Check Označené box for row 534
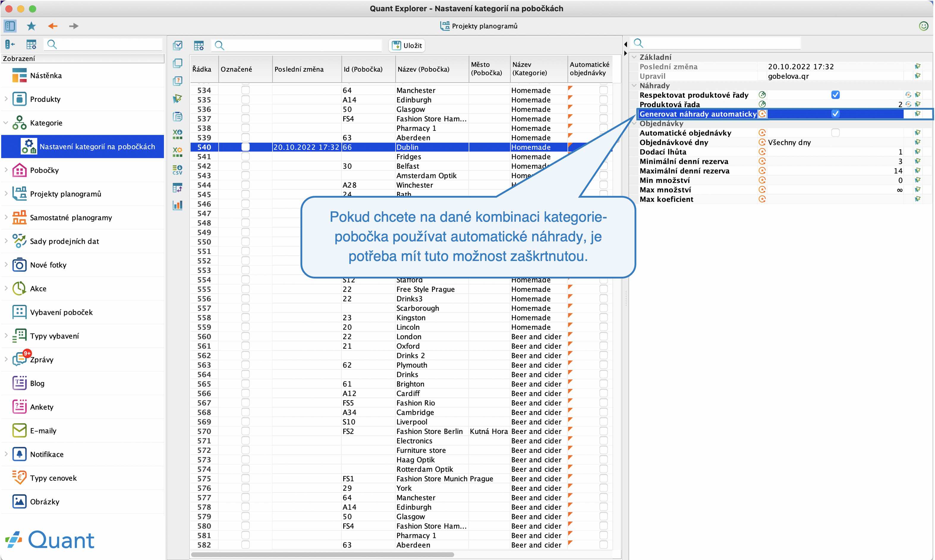Image resolution: width=935 pixels, height=560 pixels. pyautogui.click(x=245, y=90)
